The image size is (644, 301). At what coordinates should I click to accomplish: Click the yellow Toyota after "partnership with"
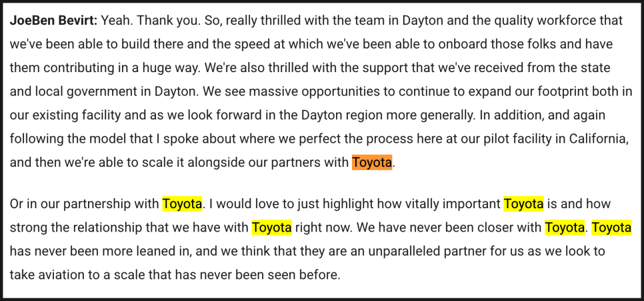tap(182, 204)
